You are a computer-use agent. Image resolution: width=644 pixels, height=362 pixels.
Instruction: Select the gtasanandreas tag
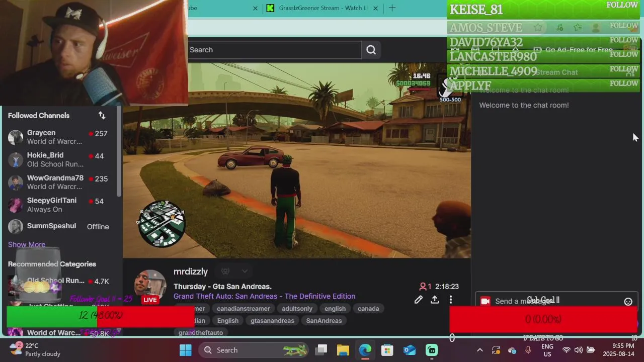[272, 321]
